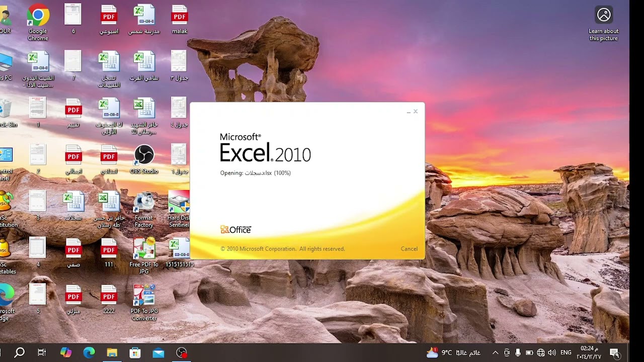644x362 pixels.
Task: Select the document named 1
Action: (x=38, y=113)
